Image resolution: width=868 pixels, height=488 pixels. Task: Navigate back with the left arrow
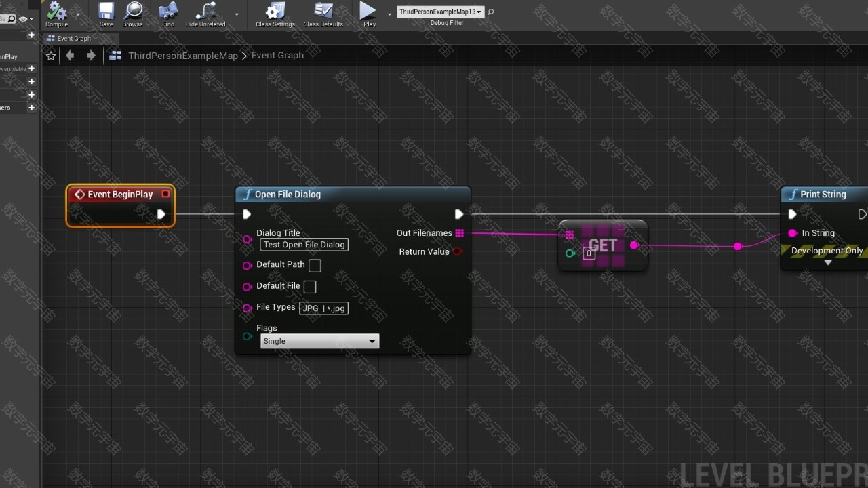click(x=71, y=56)
